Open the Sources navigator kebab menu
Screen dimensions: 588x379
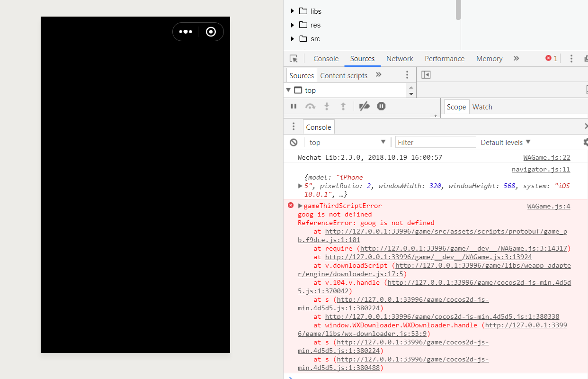[x=407, y=75]
